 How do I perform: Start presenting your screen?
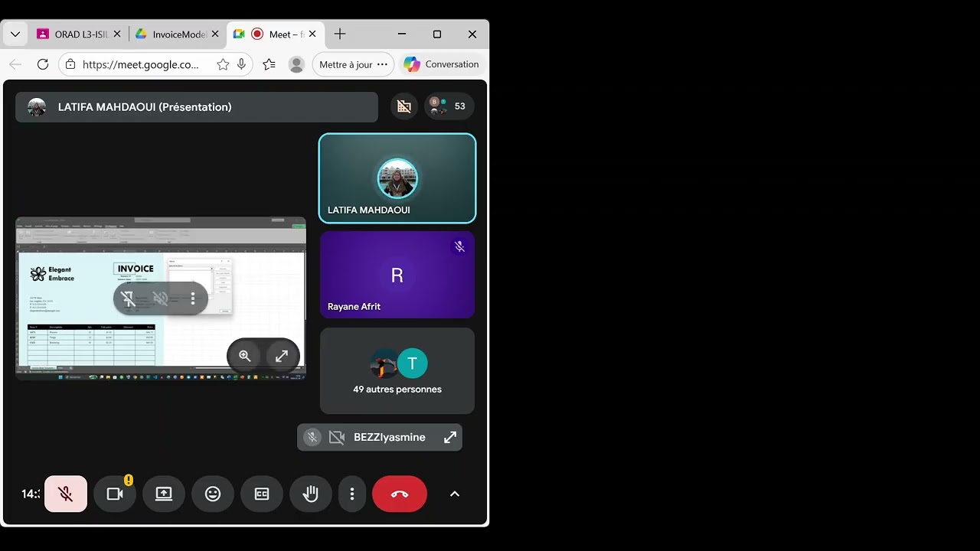coord(164,494)
